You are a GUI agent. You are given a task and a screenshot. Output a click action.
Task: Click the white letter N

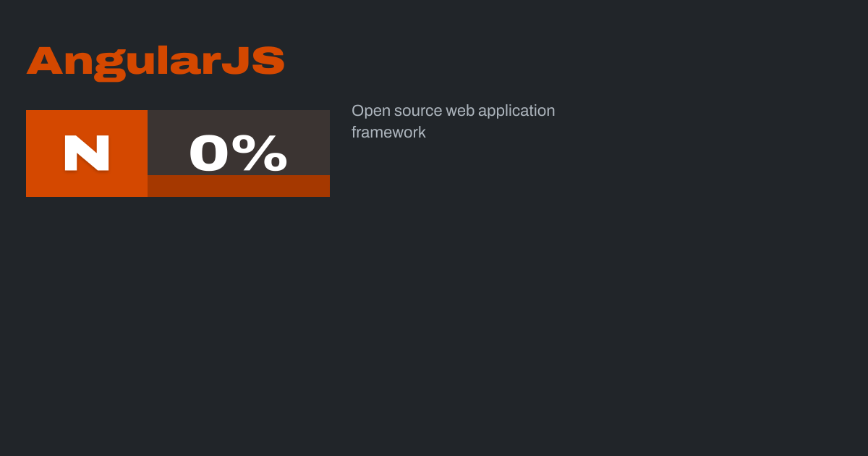[87, 153]
